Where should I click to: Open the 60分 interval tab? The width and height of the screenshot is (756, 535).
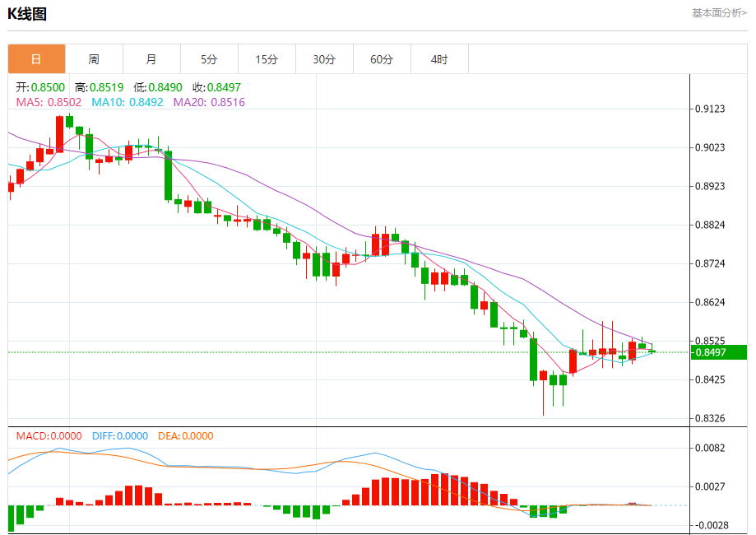(x=382, y=59)
